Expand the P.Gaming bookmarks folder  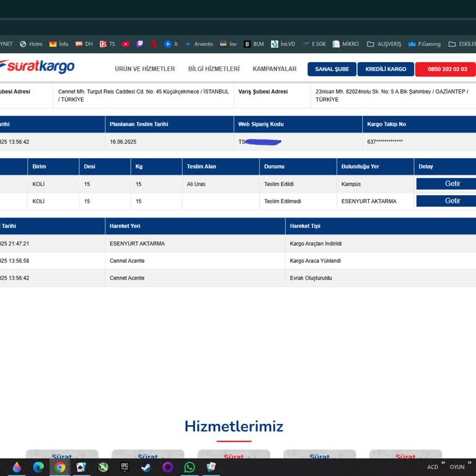pos(425,44)
